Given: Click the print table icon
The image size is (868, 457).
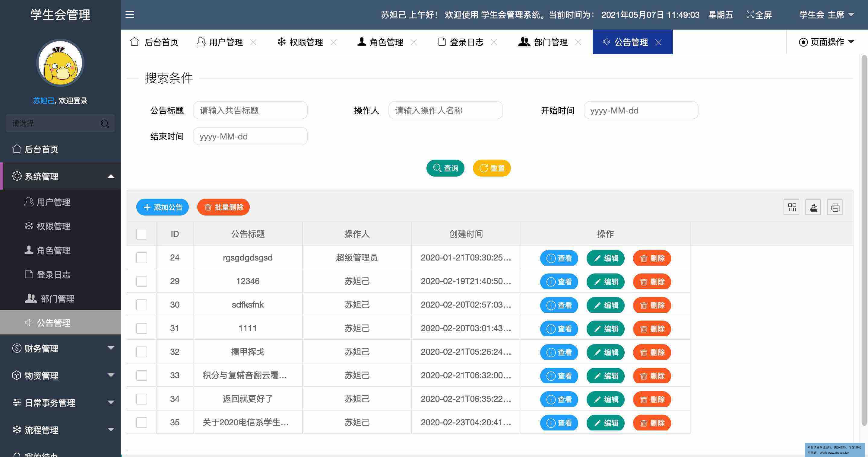Looking at the screenshot, I should tap(835, 207).
